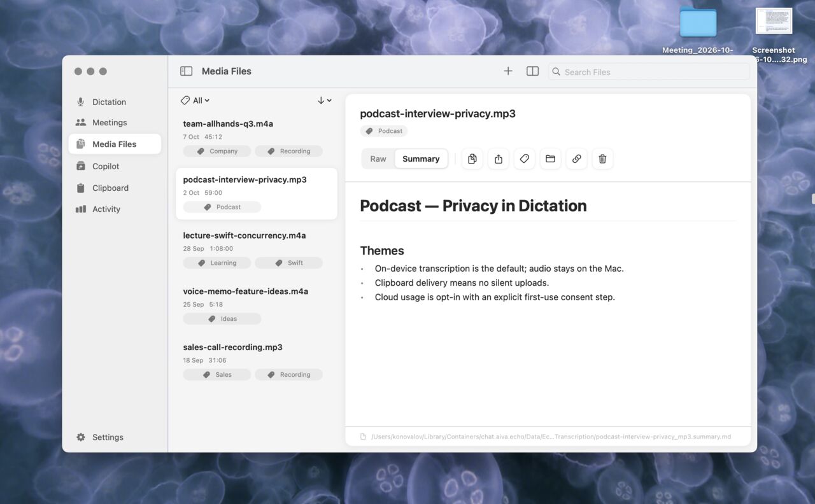The image size is (815, 504).
Task: Go to Meetings in the sidebar
Action: click(x=115, y=122)
